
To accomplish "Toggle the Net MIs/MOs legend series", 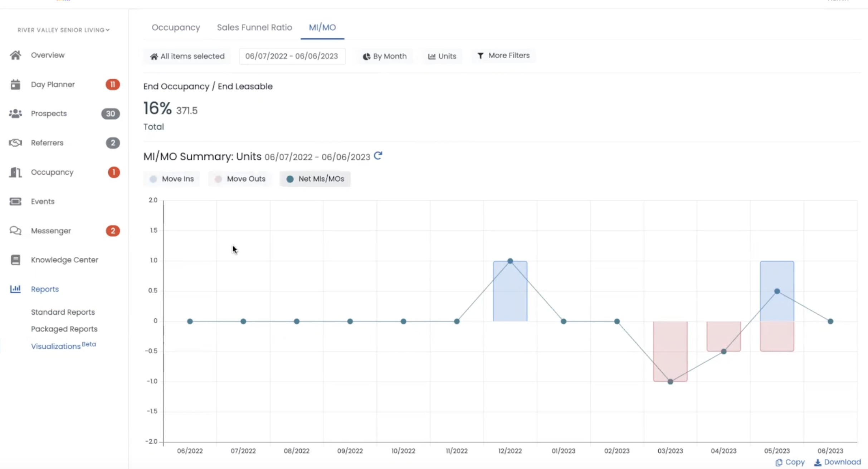I will (x=315, y=179).
